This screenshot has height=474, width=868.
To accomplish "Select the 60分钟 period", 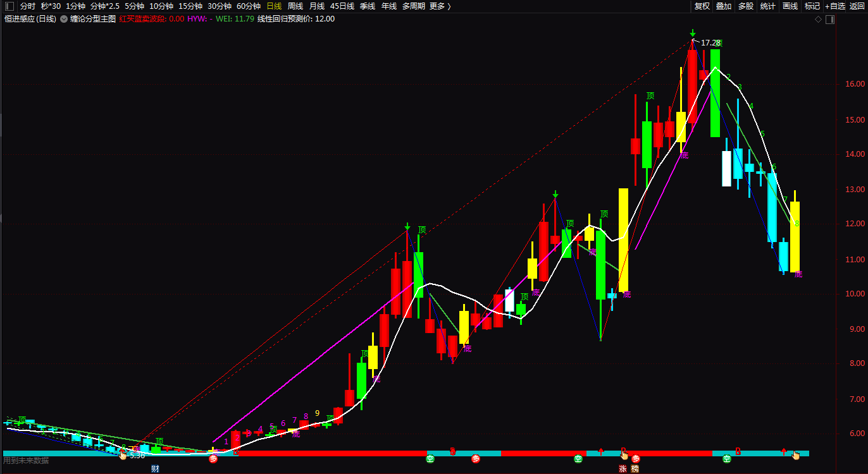I will (249, 6).
